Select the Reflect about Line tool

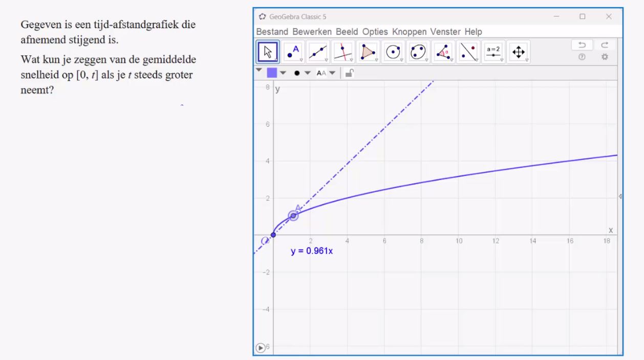pyautogui.click(x=468, y=52)
